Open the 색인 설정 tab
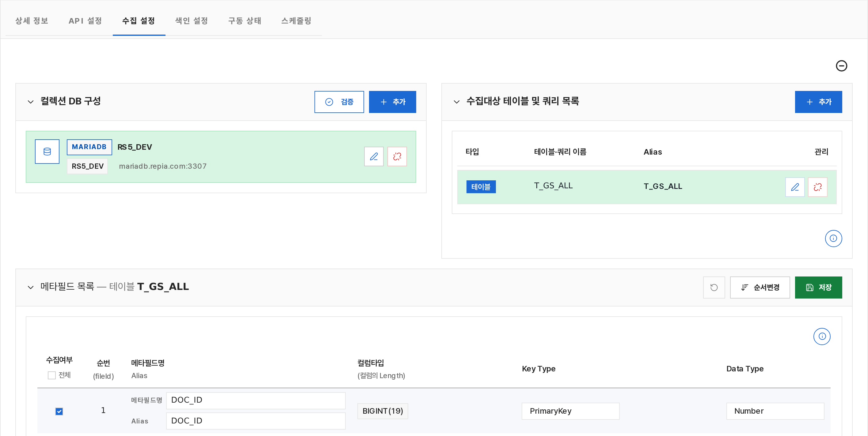The height and width of the screenshot is (436, 868). point(191,21)
